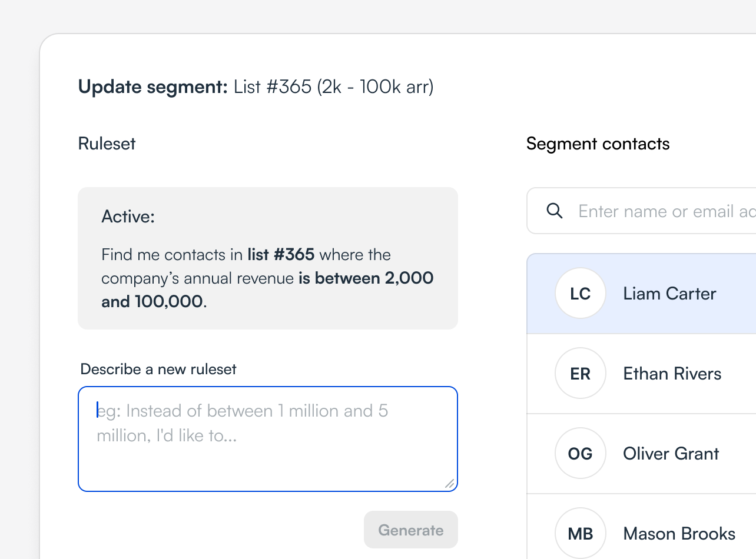
Task: Click the MB avatar for Mason Brooks
Action: click(x=581, y=533)
